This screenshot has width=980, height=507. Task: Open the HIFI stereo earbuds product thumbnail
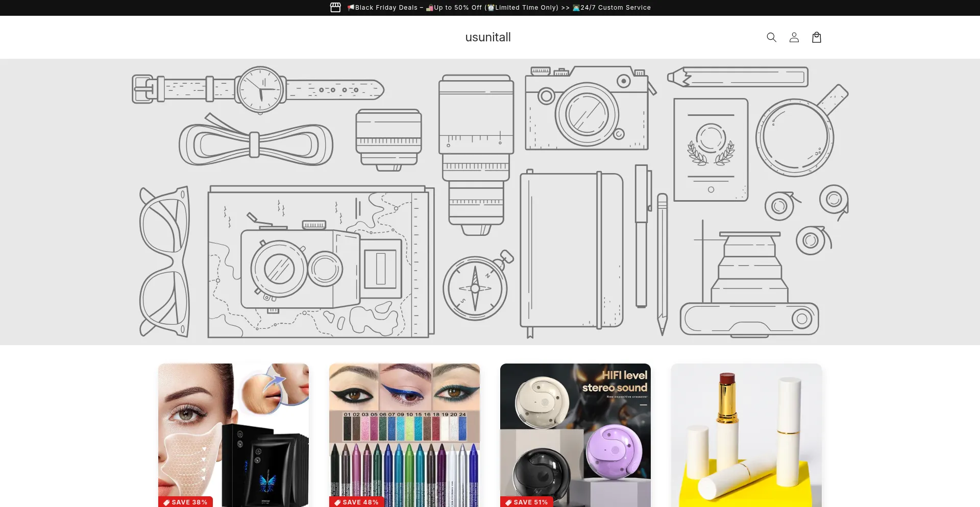click(x=575, y=435)
